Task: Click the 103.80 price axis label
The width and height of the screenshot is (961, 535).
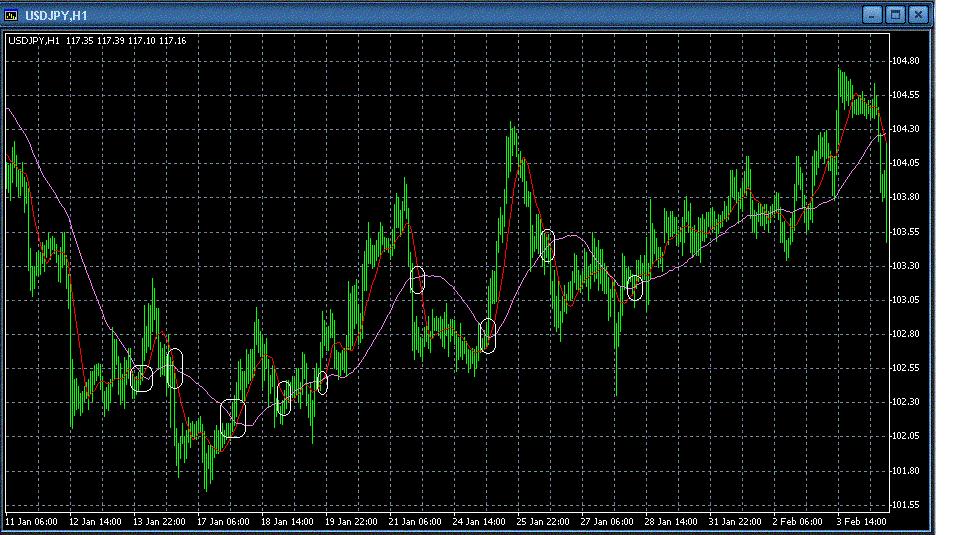Action: [905, 197]
